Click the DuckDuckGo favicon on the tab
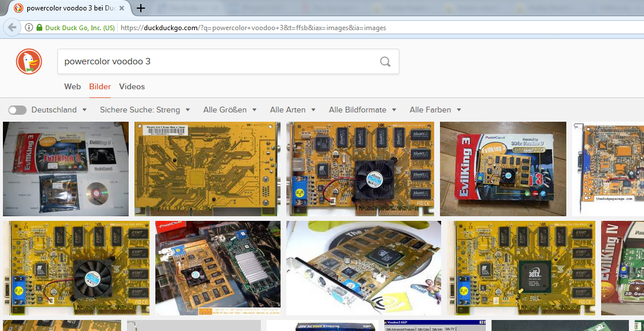 [x=19, y=8]
